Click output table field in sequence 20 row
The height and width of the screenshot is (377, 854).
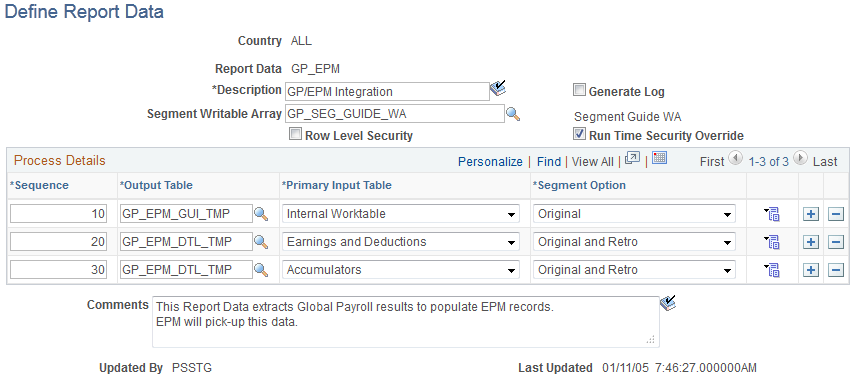tap(186, 241)
